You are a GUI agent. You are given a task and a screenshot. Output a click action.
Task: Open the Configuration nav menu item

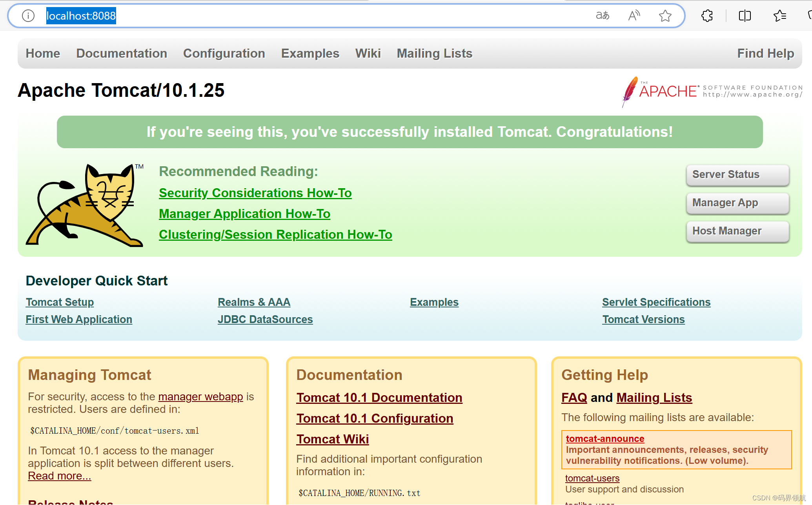click(x=224, y=53)
